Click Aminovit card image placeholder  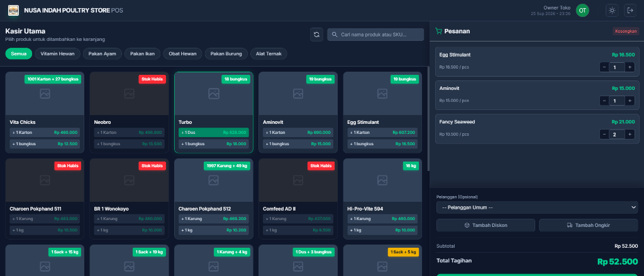(x=298, y=94)
